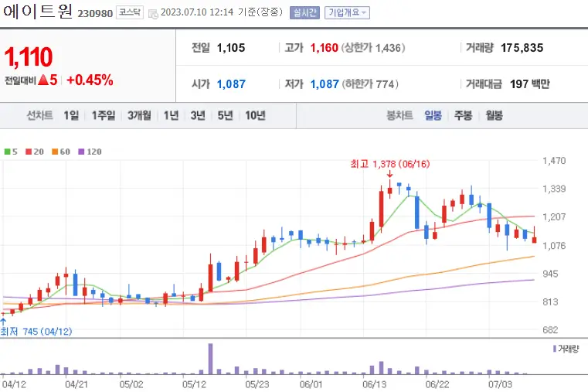Screen dimensions: 588x392
Task: Click the red 20-day moving average swatch
Action: click(29, 152)
